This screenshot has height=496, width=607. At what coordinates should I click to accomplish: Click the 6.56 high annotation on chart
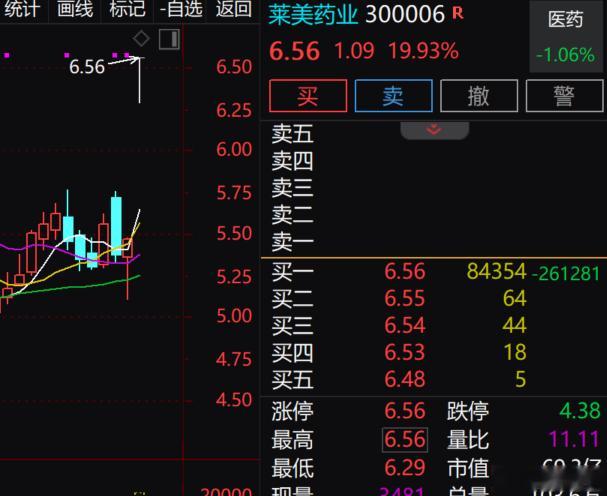[87, 67]
